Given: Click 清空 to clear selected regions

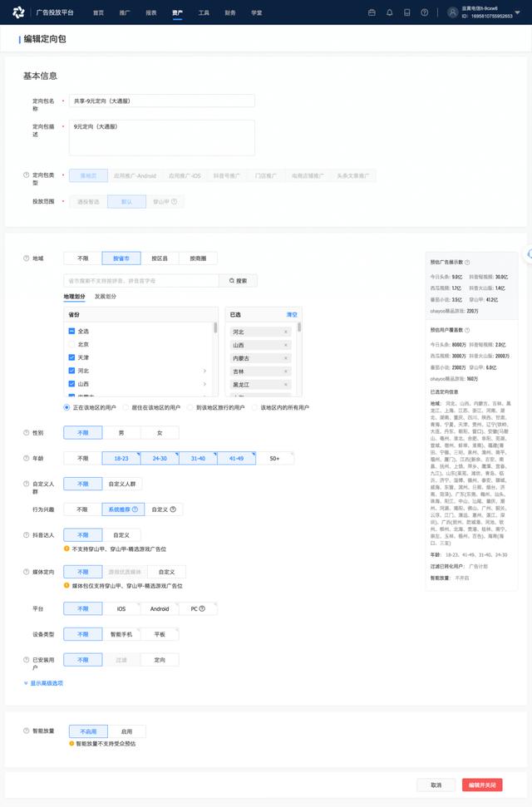Looking at the screenshot, I should pos(291,315).
